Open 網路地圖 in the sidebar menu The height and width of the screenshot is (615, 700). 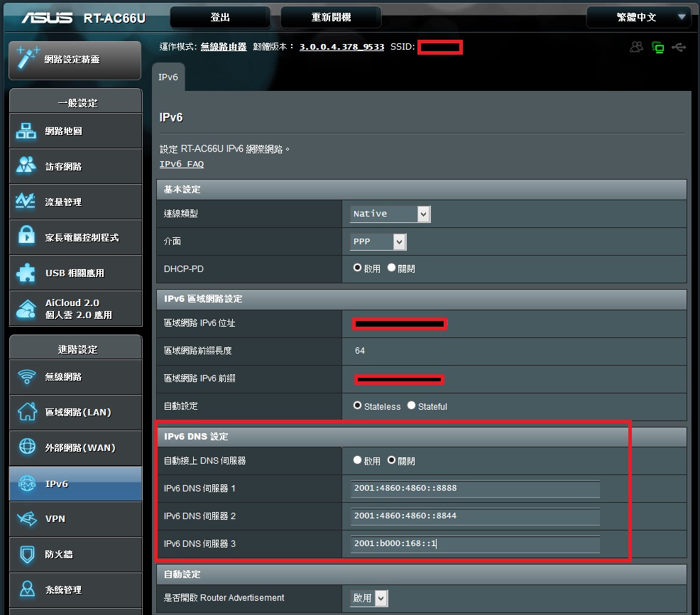coord(76,131)
